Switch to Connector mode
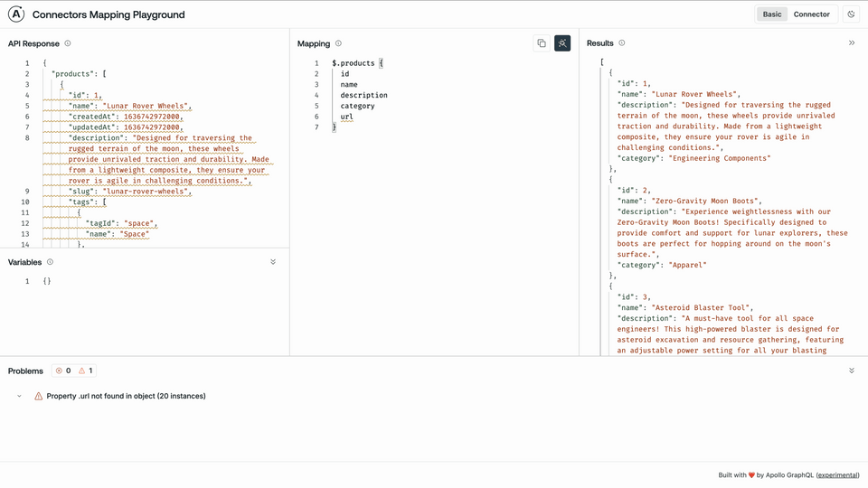 (x=811, y=14)
